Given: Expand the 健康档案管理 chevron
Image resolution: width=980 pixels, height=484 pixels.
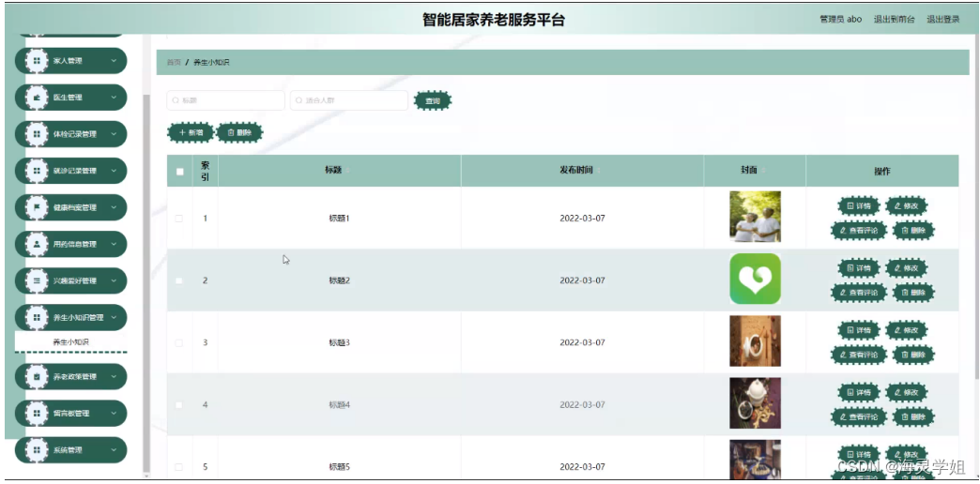Looking at the screenshot, I should point(114,207).
